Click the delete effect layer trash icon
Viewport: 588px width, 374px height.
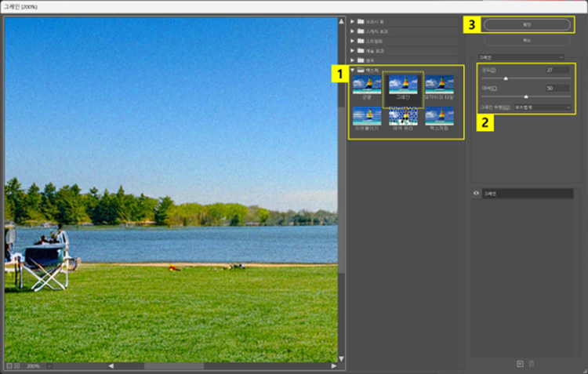click(532, 364)
